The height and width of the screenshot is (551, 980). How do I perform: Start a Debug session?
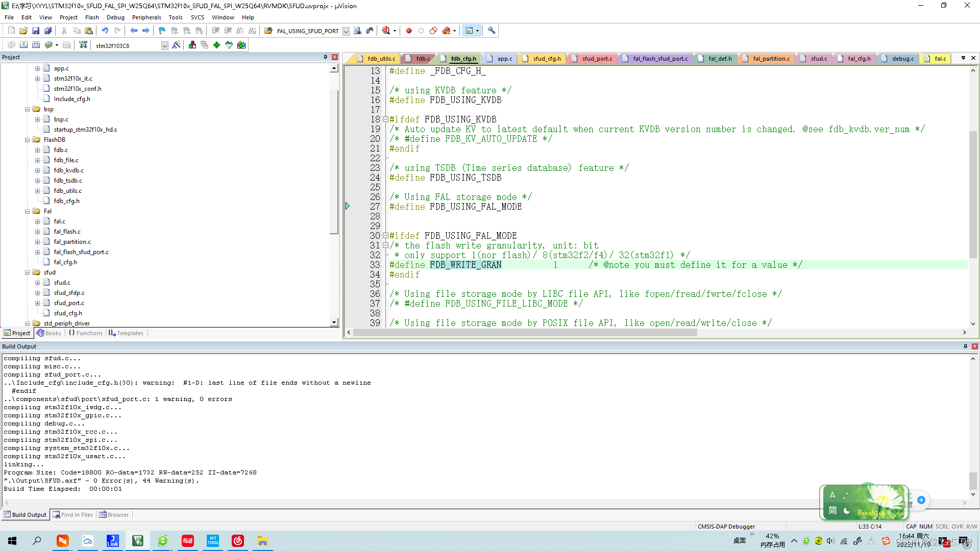386,31
